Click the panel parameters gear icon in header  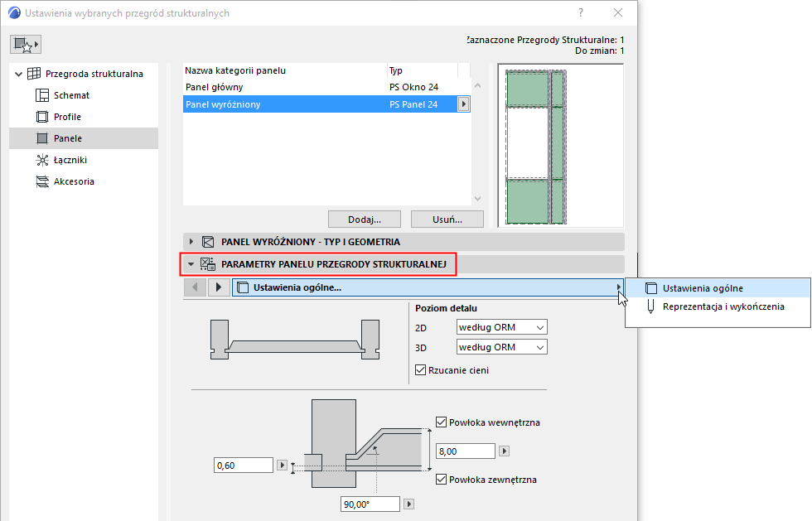208,264
